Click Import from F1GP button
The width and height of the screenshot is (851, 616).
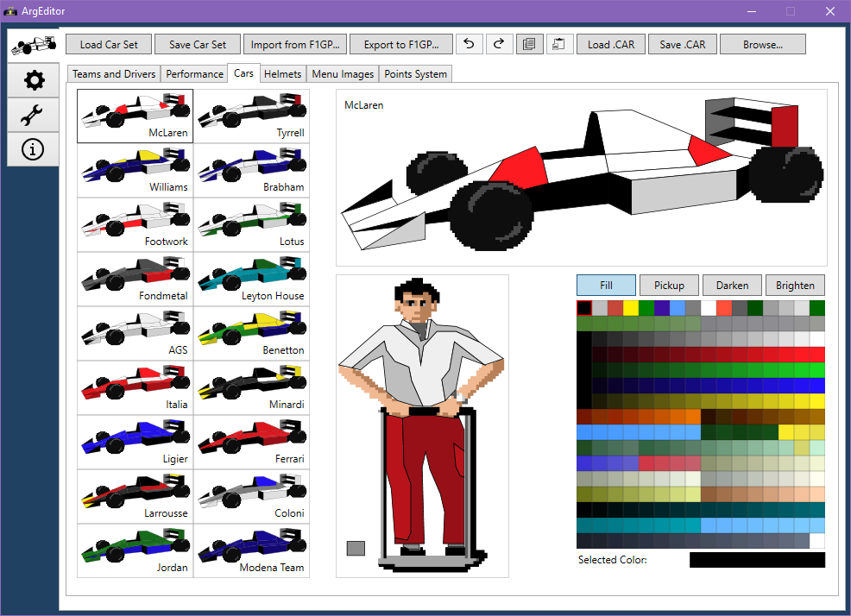click(x=294, y=45)
